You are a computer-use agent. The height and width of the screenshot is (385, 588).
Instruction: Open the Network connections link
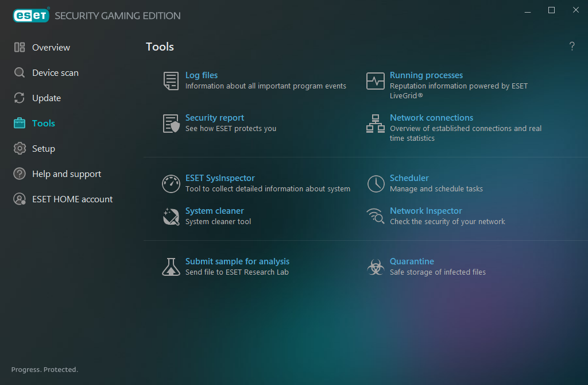pos(431,117)
